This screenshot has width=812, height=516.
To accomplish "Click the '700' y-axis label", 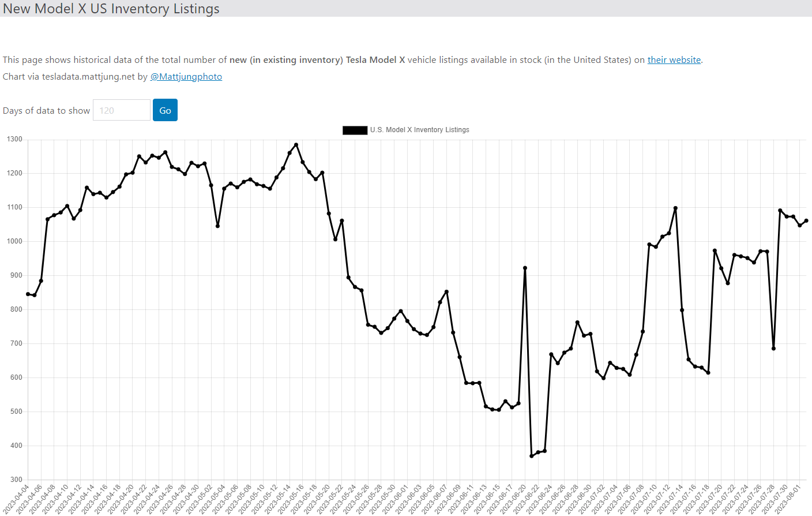I will pos(16,343).
